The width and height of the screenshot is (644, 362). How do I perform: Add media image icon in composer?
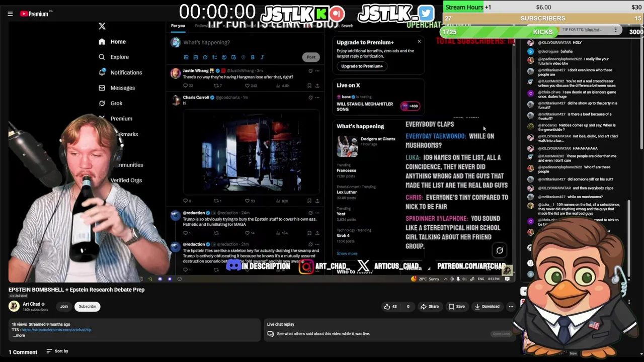pyautogui.click(x=186, y=57)
